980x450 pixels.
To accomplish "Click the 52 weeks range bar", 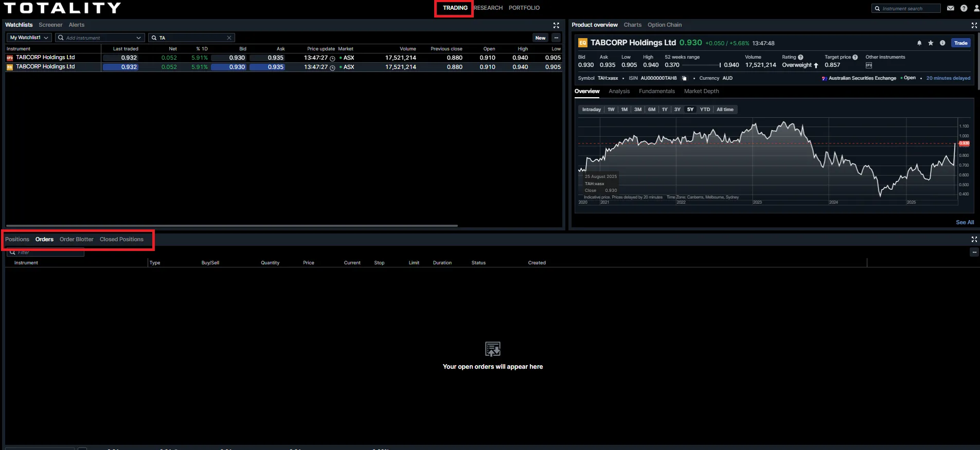I will (x=701, y=65).
